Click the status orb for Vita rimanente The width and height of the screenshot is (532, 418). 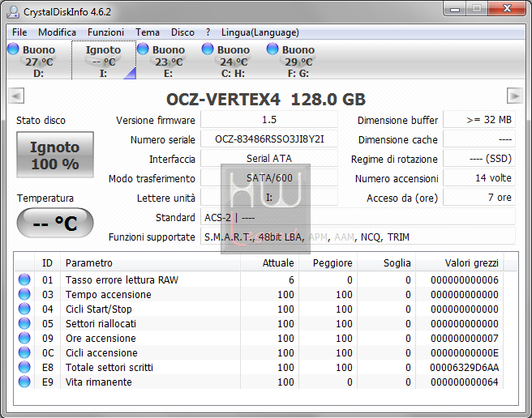pyautogui.click(x=24, y=382)
